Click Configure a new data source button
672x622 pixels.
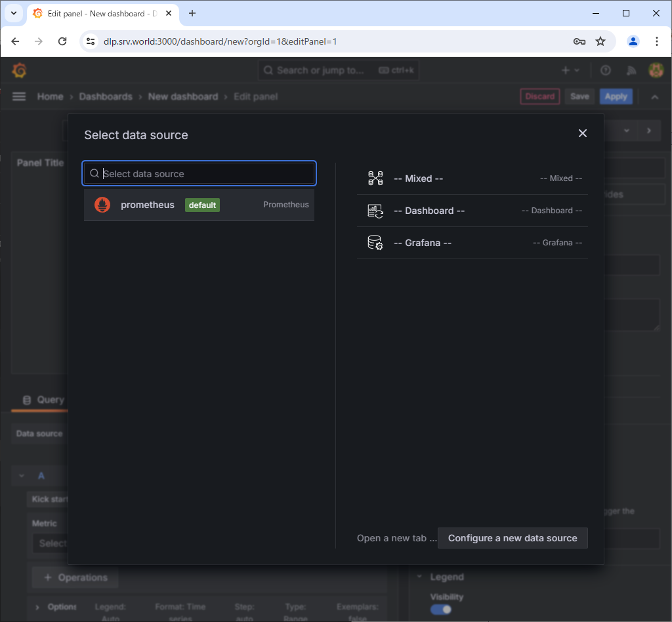click(x=513, y=538)
